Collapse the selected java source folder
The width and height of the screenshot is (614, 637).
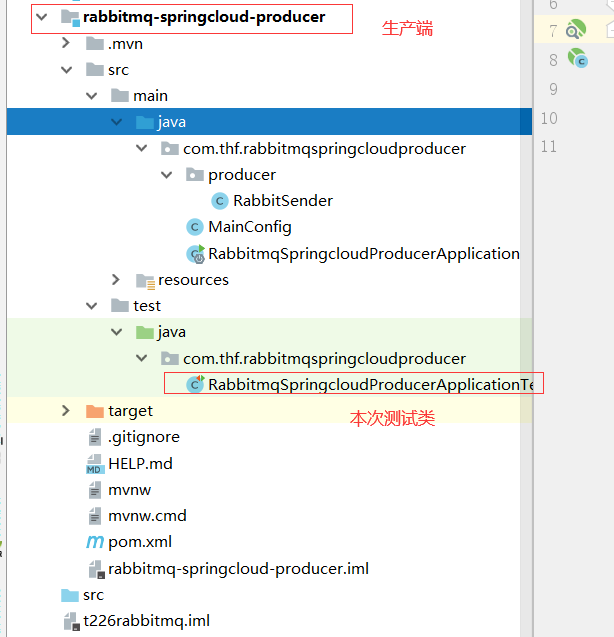point(117,122)
